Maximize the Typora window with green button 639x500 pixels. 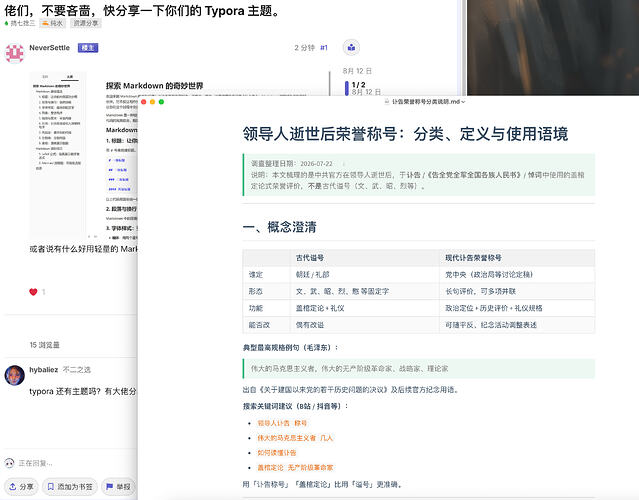point(161,102)
